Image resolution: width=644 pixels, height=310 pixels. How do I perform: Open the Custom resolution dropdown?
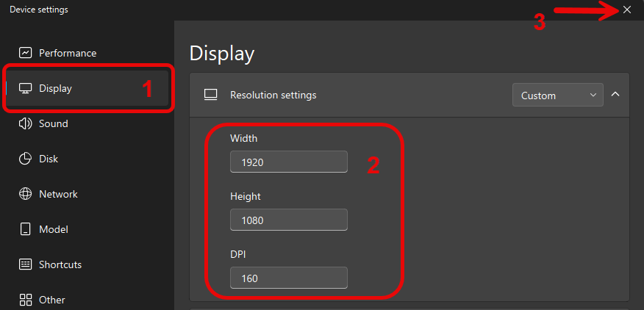tap(557, 95)
